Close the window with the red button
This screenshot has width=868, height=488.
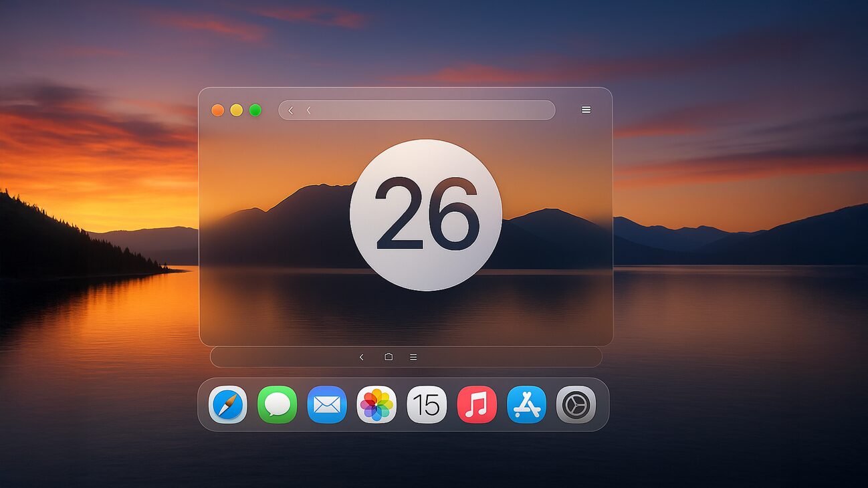coord(217,110)
